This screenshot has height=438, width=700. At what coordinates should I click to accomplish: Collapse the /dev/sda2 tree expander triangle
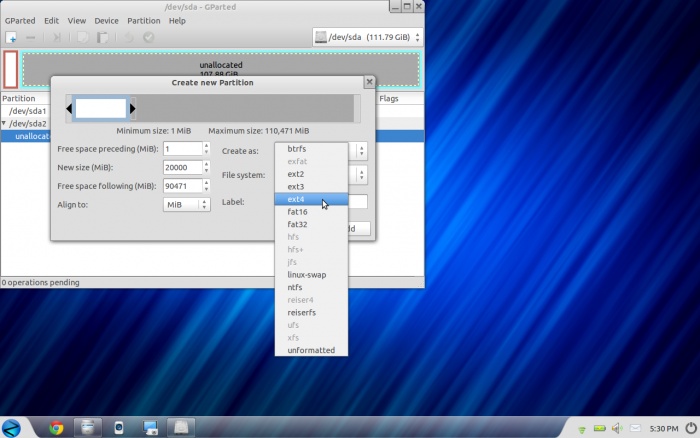pos(4,123)
